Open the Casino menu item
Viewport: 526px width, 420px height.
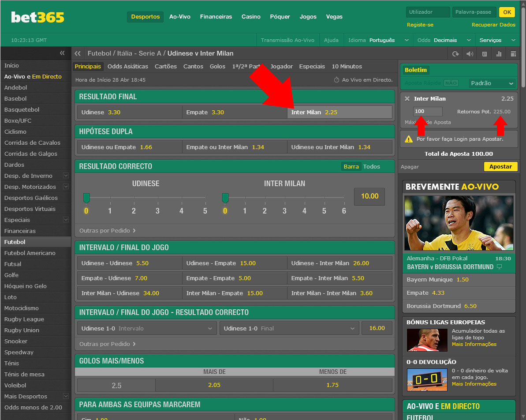[x=251, y=17]
